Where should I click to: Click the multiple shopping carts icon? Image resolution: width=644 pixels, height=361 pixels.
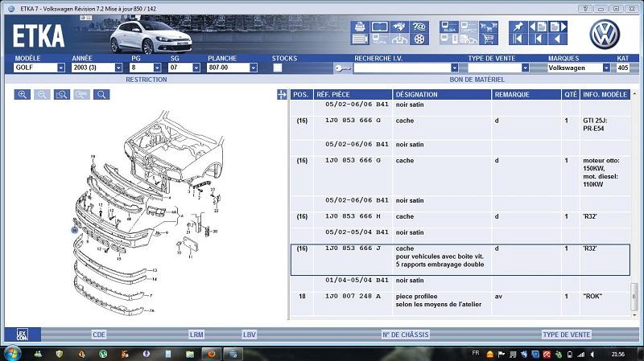[489, 27]
